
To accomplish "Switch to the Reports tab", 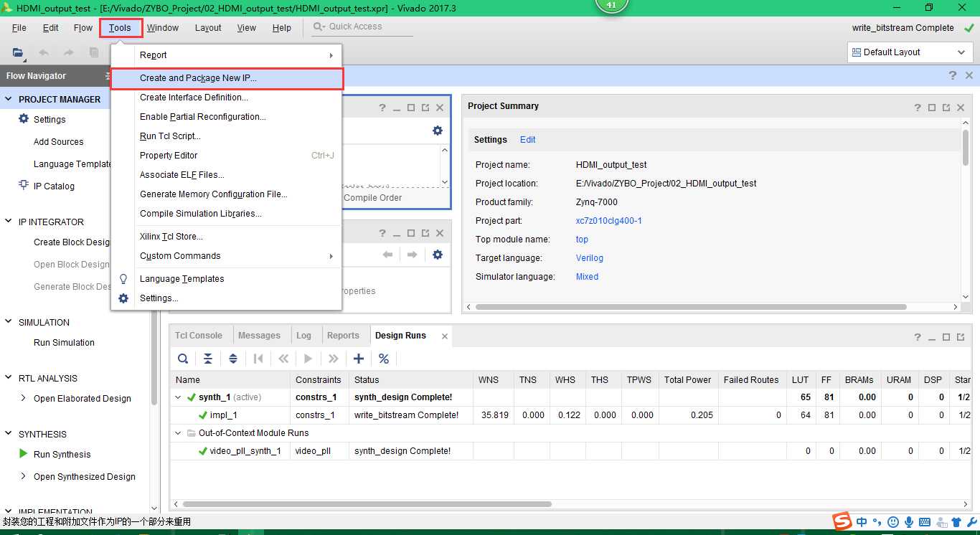I will pos(343,336).
